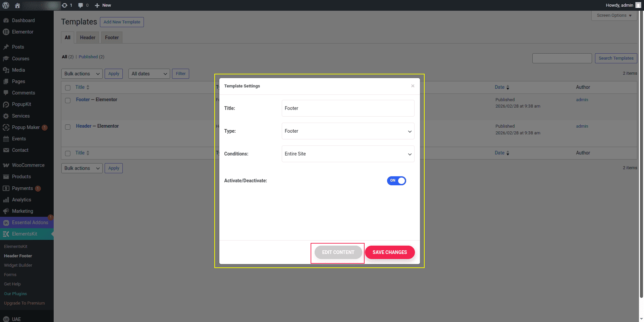Open the Conditions dropdown showing Entire Site

click(348, 154)
